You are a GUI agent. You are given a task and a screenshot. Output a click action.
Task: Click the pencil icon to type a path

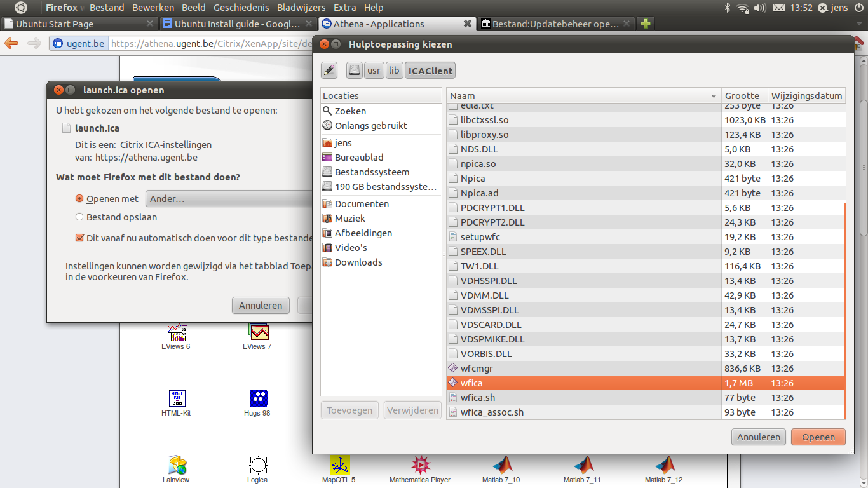[329, 71]
